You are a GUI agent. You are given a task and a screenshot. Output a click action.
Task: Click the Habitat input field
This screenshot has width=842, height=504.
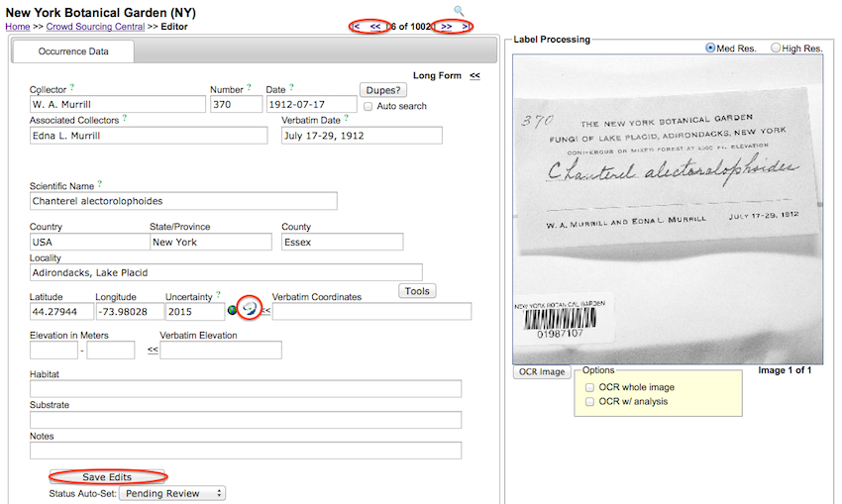246,388
